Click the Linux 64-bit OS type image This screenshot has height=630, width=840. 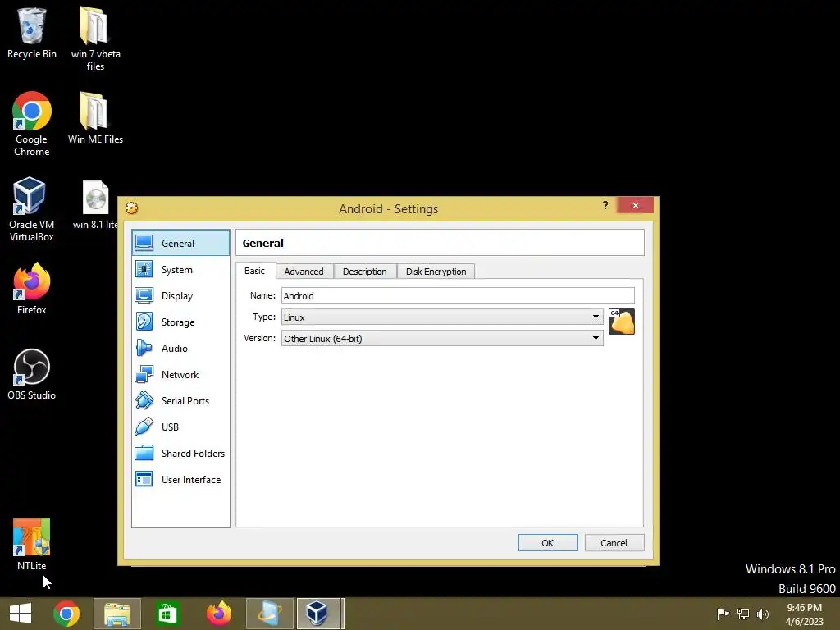point(622,322)
